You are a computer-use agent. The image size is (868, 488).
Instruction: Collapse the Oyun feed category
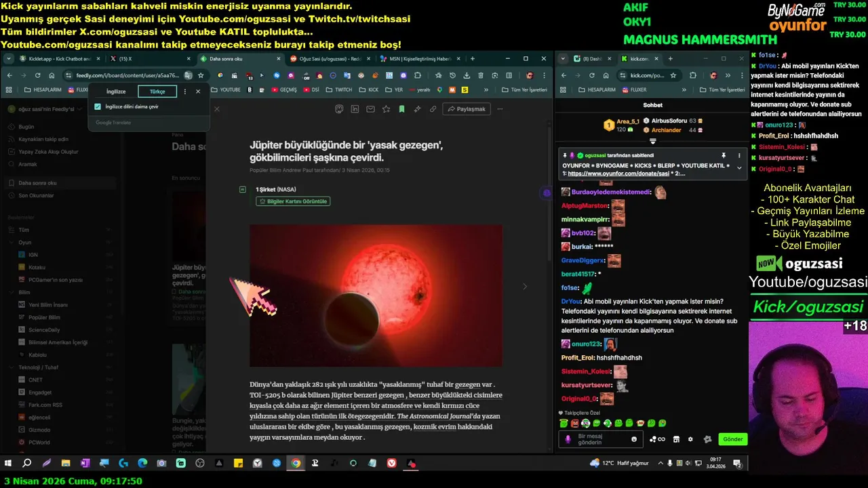coord(12,242)
